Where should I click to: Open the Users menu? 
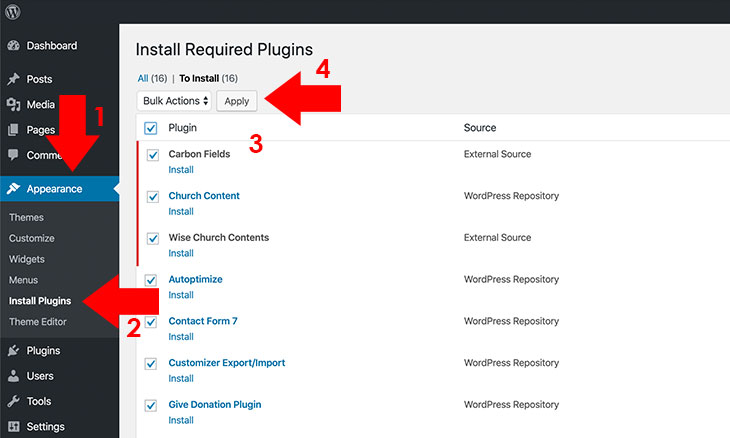tap(40, 376)
